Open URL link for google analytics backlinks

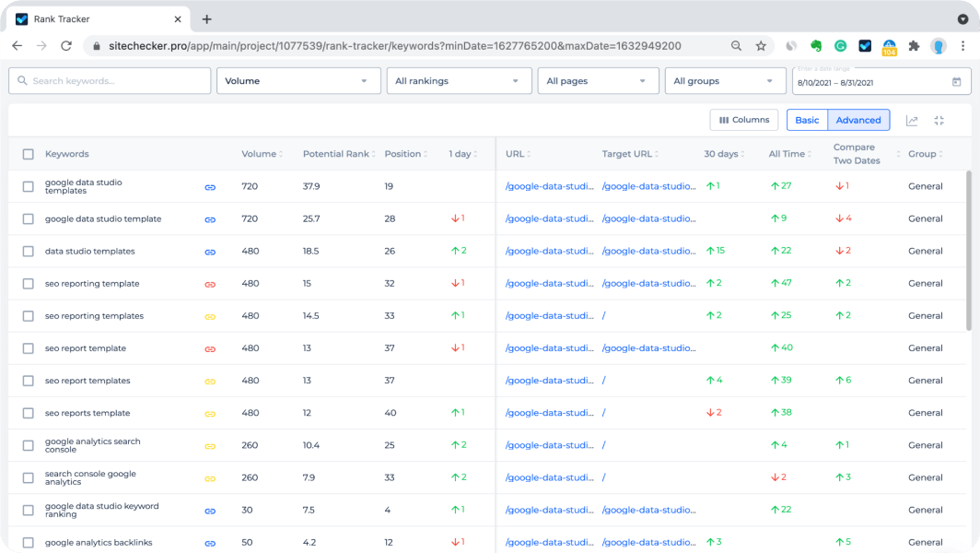(549, 542)
